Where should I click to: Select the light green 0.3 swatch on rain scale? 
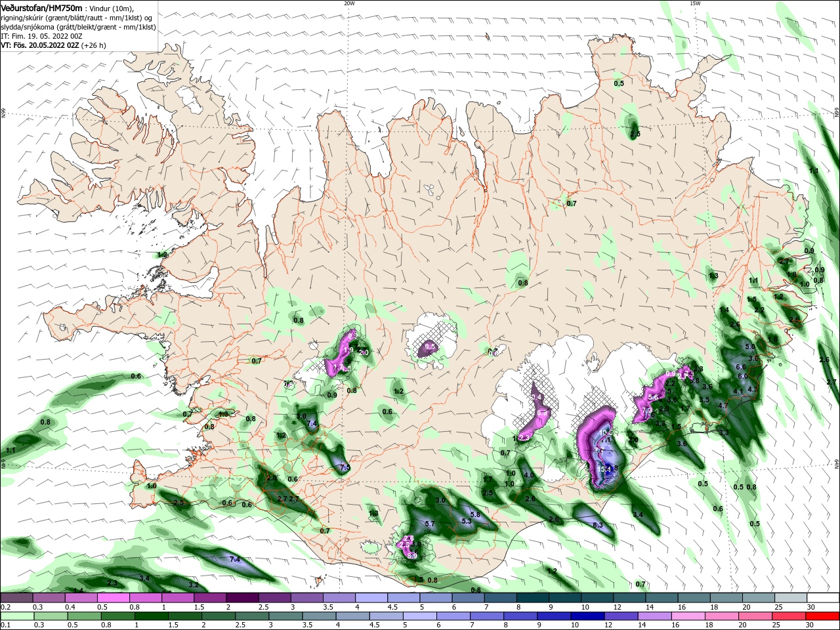point(51,616)
